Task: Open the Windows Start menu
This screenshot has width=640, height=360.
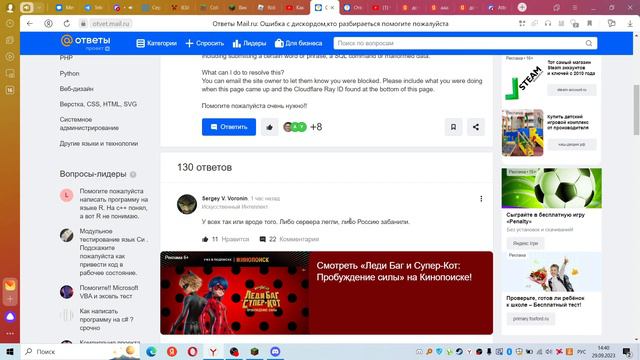Action: pyautogui.click(x=10, y=351)
